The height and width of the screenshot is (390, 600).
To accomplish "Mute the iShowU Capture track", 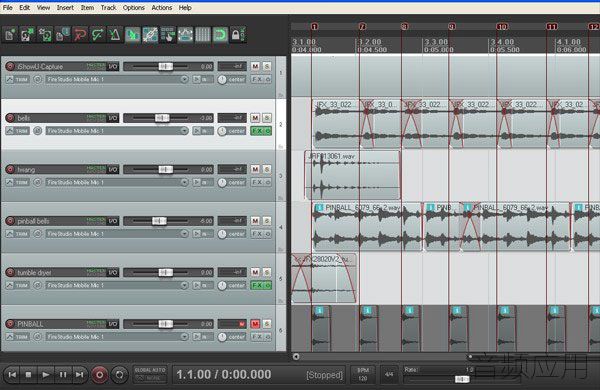I will [x=255, y=66].
